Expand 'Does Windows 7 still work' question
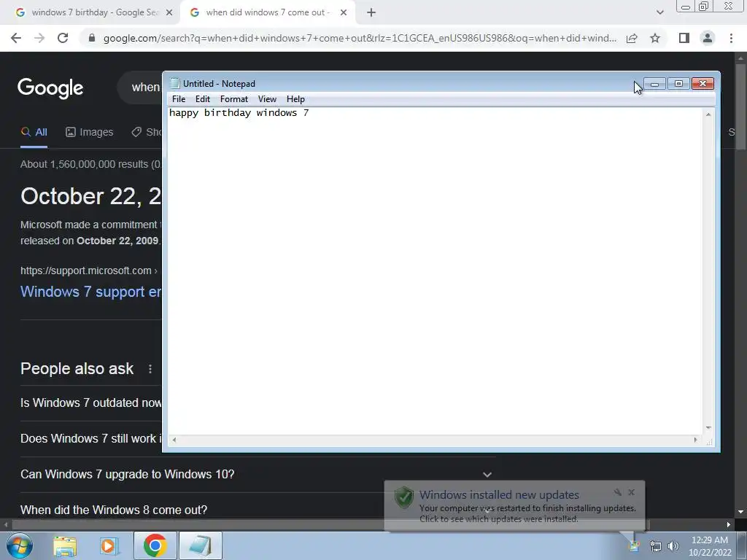This screenshot has width=747, height=560. tap(91, 438)
